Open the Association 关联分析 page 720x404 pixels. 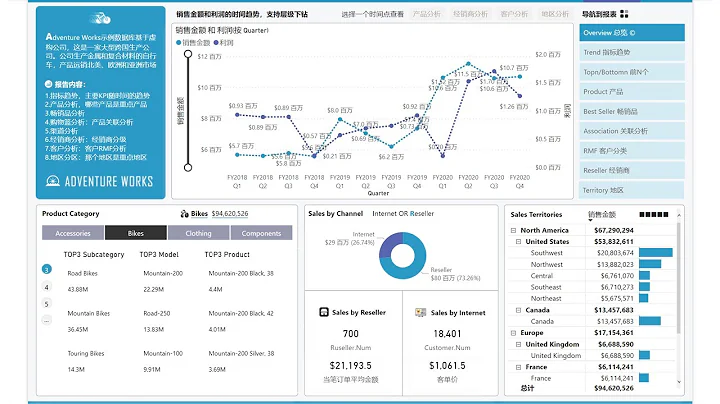point(632,131)
